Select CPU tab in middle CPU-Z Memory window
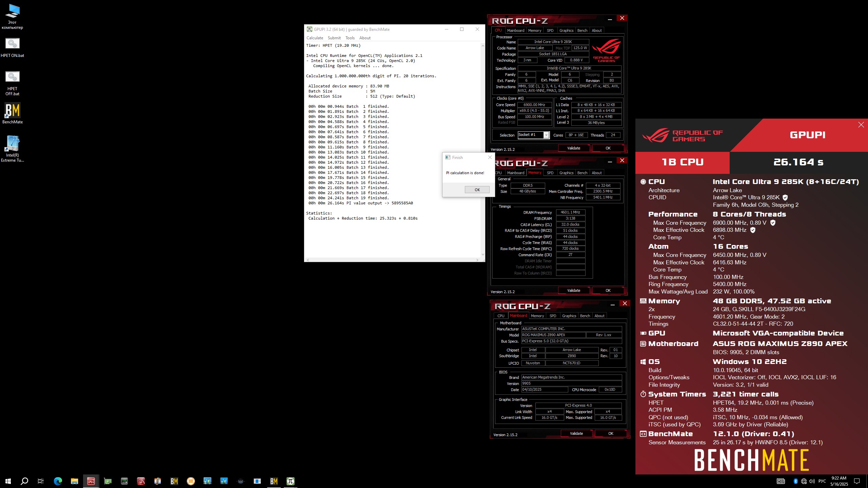868x488 pixels. click(x=498, y=173)
